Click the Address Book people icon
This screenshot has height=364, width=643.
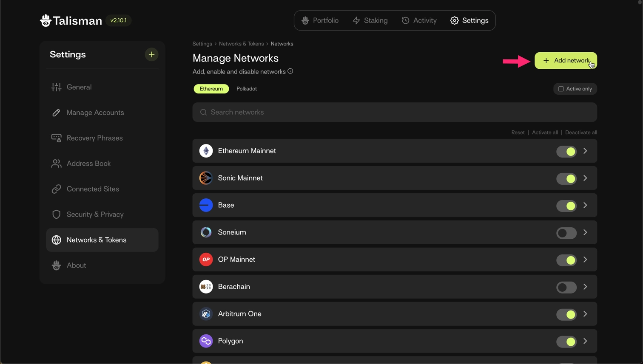click(x=56, y=164)
